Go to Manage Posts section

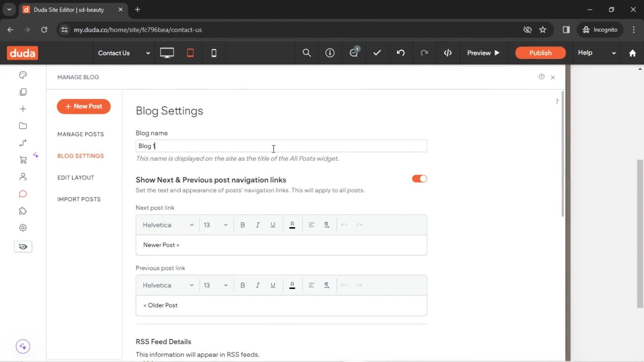(80, 134)
